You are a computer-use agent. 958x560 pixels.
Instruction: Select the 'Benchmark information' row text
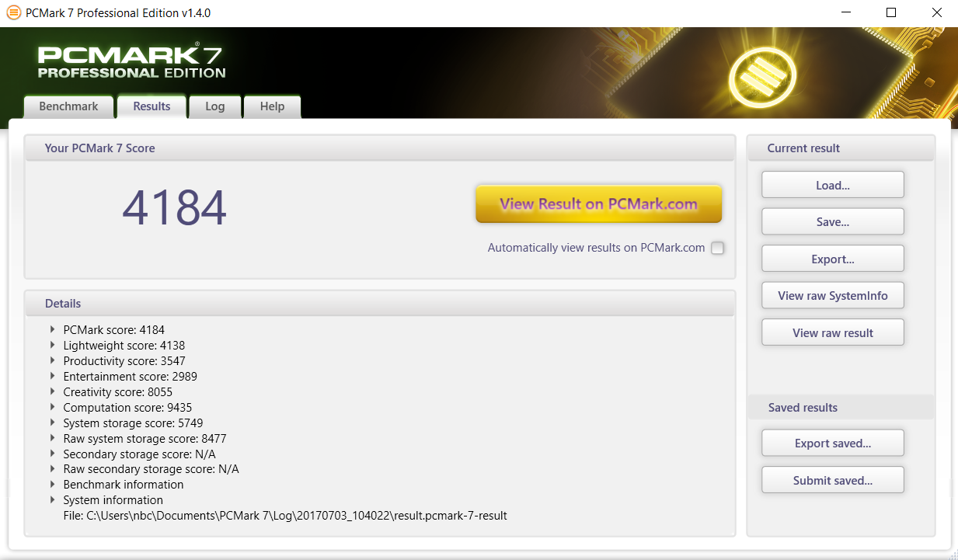[124, 485]
